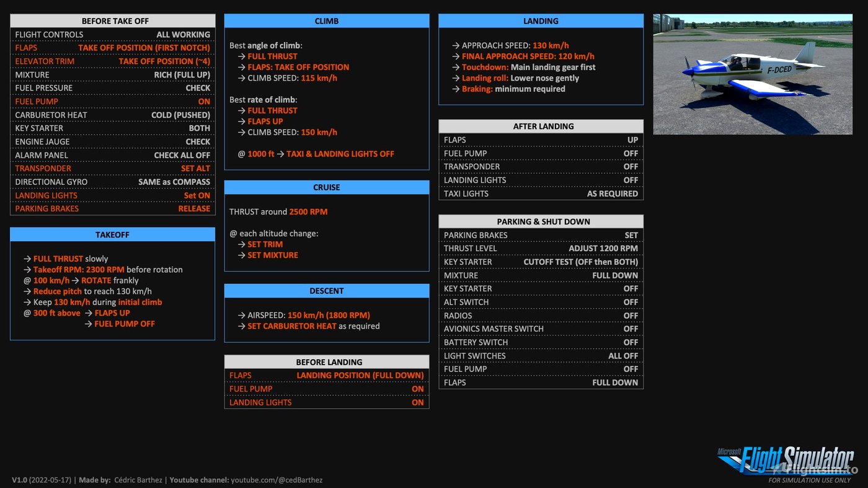Click the CRUISE section header
This screenshot has width=868, height=488.
(326, 187)
